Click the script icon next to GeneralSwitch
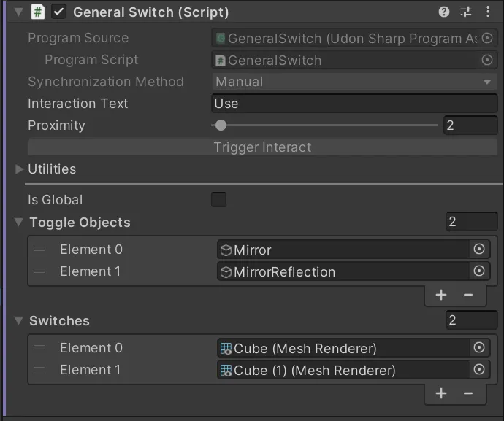Image resolution: width=504 pixels, height=421 pixels. point(221,61)
